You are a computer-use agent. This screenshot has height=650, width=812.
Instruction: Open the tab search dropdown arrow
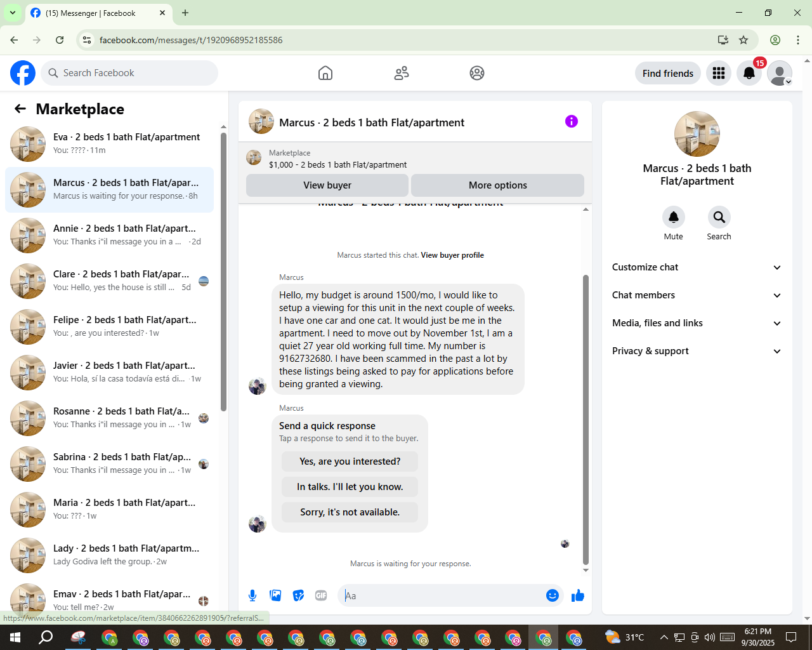12,13
